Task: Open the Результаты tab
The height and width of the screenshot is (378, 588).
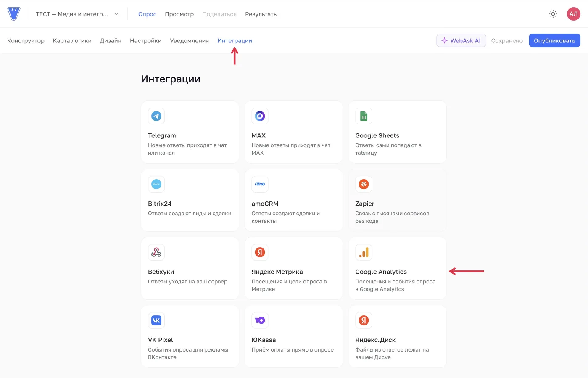Action: pyautogui.click(x=261, y=14)
